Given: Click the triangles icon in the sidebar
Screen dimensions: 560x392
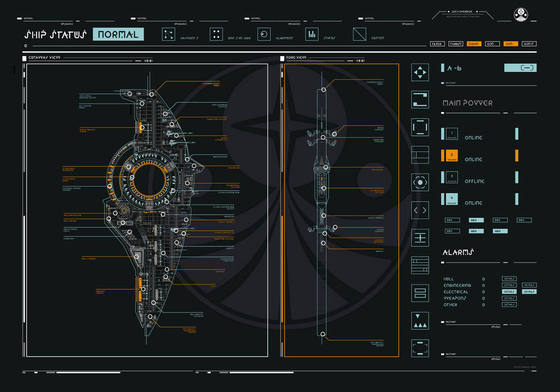Looking at the screenshot, I should pos(420,321).
